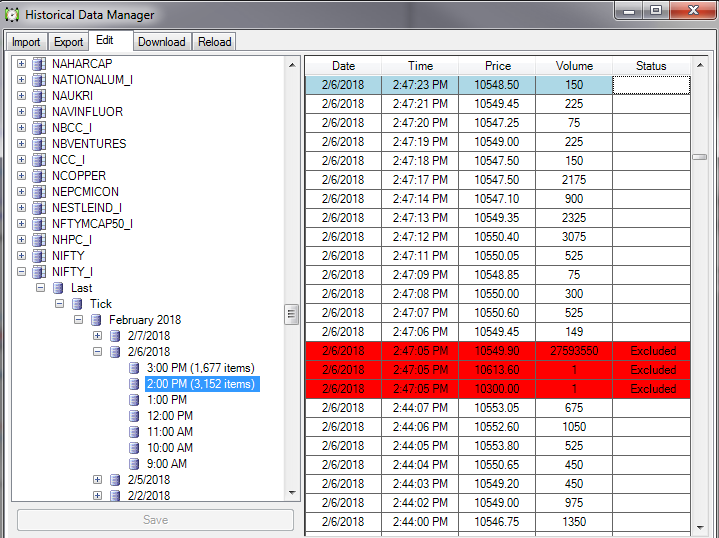Screen dimensions: 719x538
Task: Sort by the Volume column header
Action: tap(573, 66)
